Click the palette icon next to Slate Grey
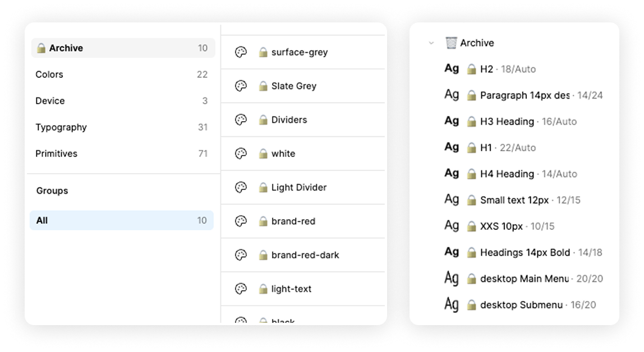The width and height of the screenshot is (644, 352). tap(241, 86)
